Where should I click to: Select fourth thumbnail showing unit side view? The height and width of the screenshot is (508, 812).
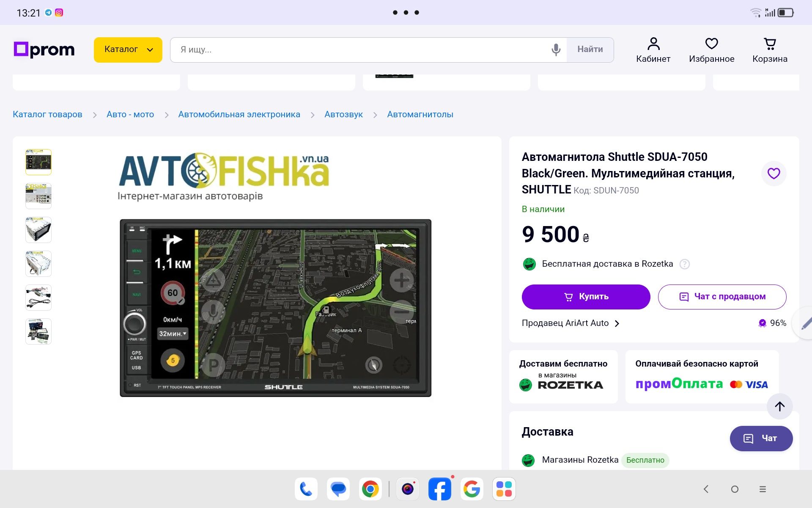(x=38, y=264)
